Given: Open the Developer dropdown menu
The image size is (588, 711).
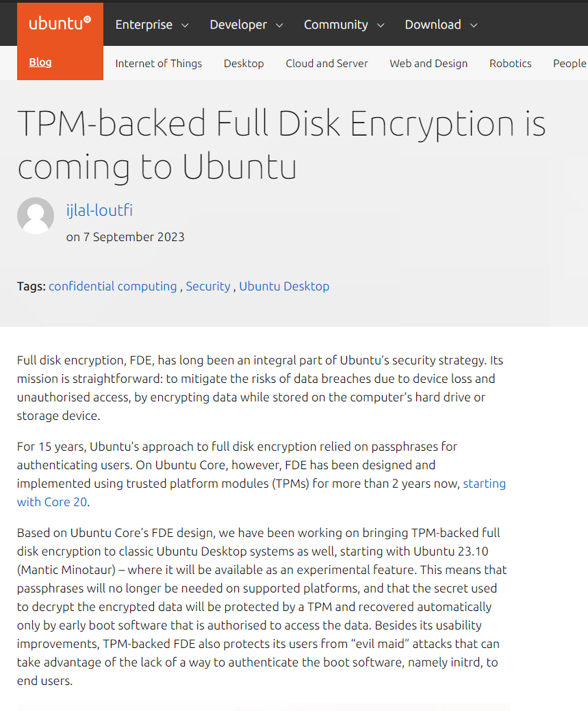Looking at the screenshot, I should click(x=246, y=25).
